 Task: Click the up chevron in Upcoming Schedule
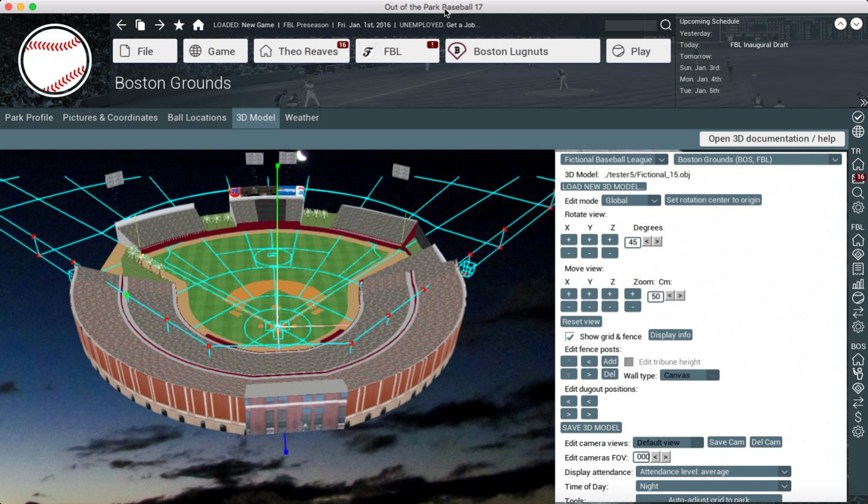click(840, 24)
